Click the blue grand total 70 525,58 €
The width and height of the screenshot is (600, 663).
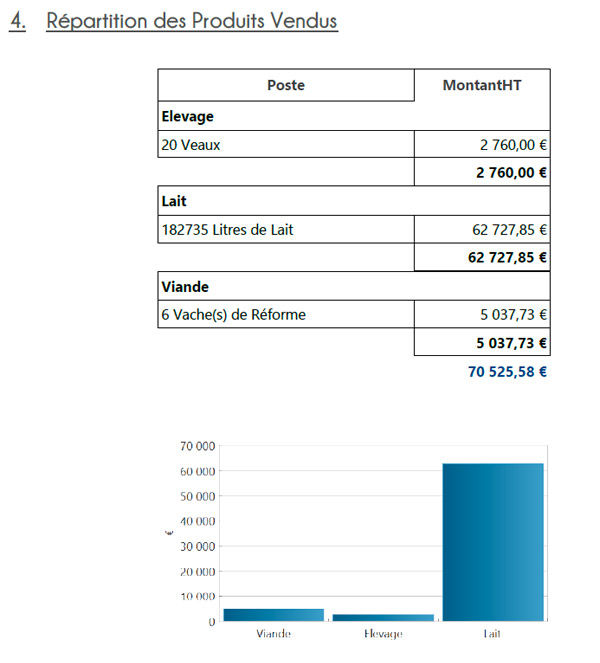pos(507,372)
